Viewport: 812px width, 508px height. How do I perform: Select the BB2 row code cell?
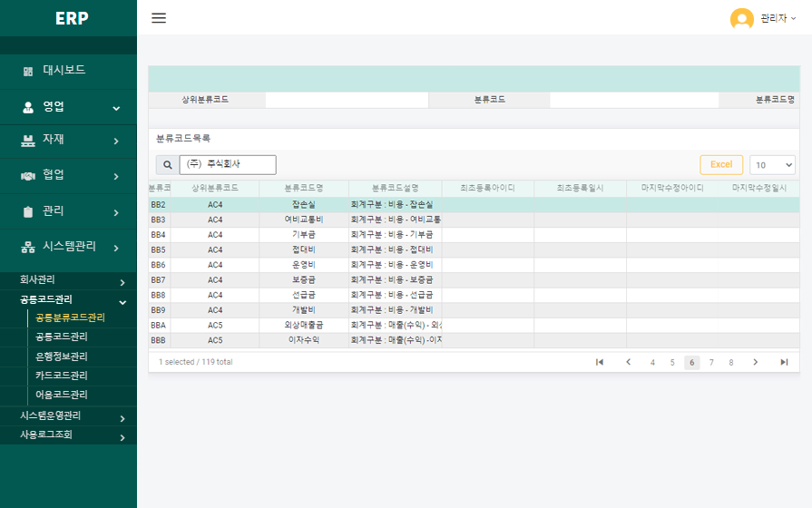(x=160, y=204)
